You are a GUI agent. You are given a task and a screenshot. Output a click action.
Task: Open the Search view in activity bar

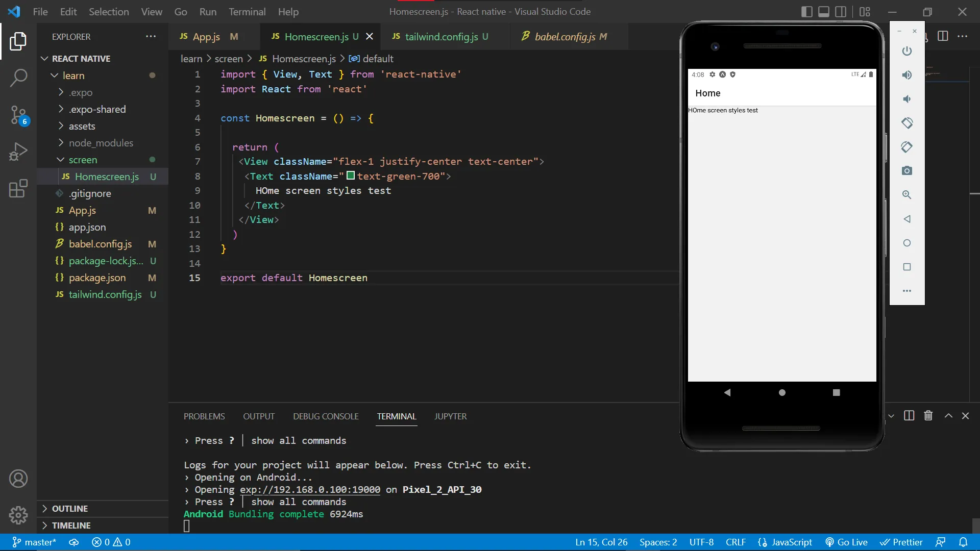(x=18, y=78)
